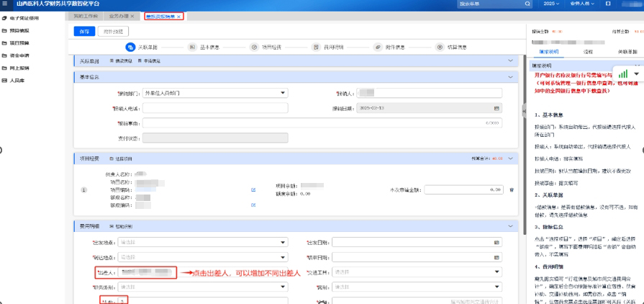Click the 附件信息 step icon
Viewport: 644px width, 304px height.
tap(378, 48)
